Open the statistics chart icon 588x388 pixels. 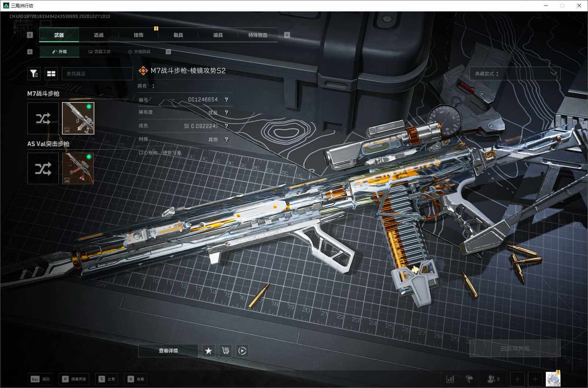[450, 379]
